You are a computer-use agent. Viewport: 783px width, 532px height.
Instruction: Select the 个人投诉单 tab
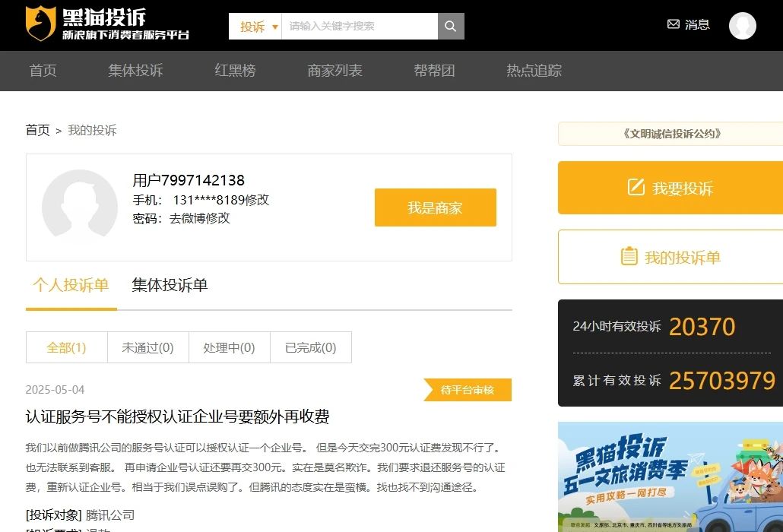[71, 285]
